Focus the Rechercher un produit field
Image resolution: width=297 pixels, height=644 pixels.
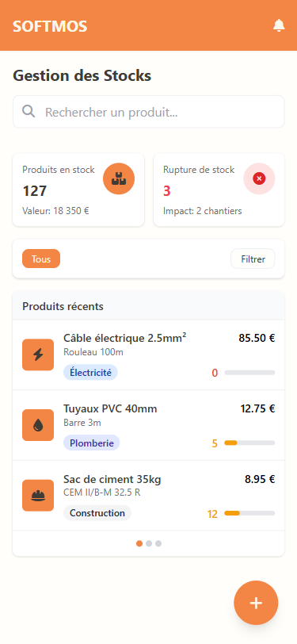point(149,112)
